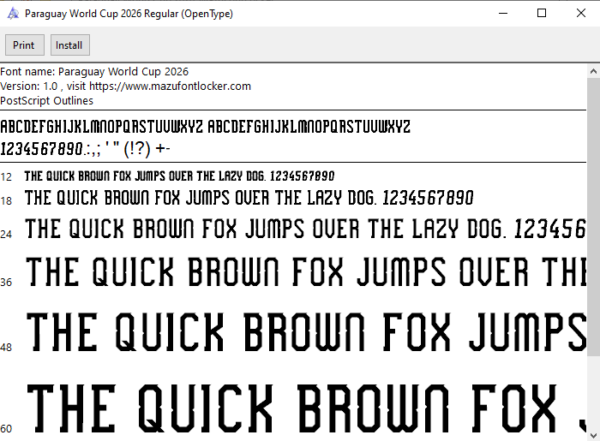Click the 18-point quick brown fox sample
This screenshot has width=600, height=441.
249,198
